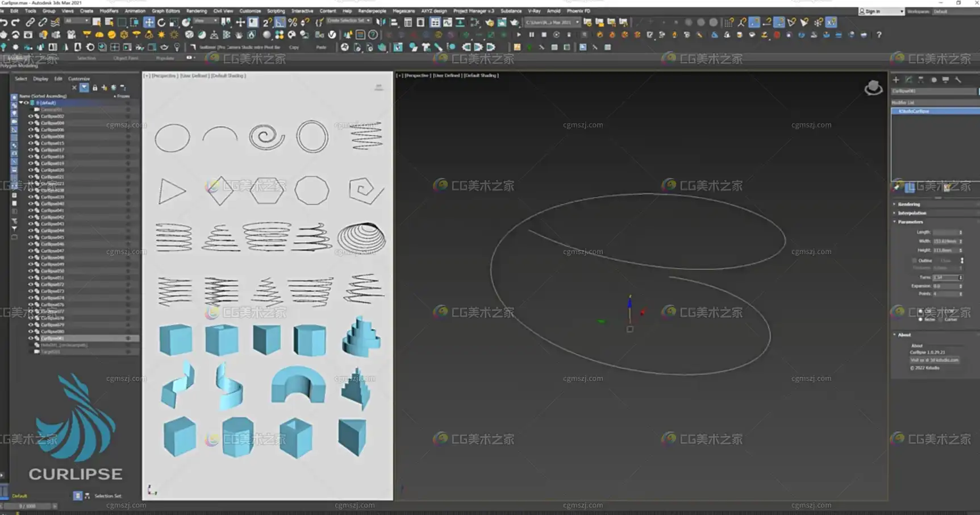This screenshot has height=515, width=980.
Task: Close the scene explorer filter with X icon
Action: 74,88
